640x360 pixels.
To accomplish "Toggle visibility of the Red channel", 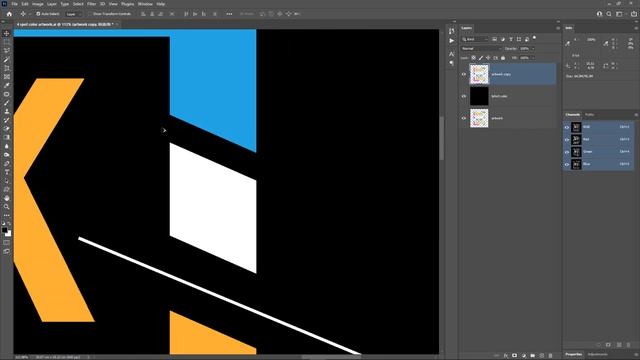I will click(x=567, y=140).
